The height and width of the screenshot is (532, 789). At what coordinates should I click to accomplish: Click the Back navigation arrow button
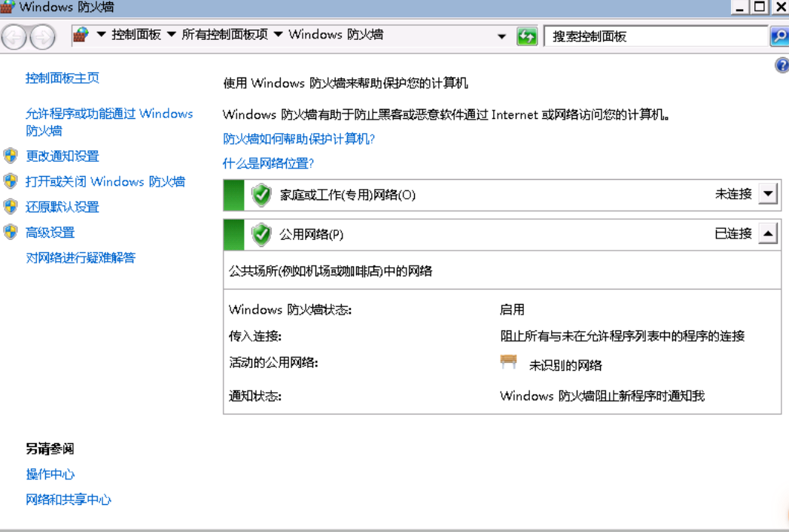(x=14, y=37)
